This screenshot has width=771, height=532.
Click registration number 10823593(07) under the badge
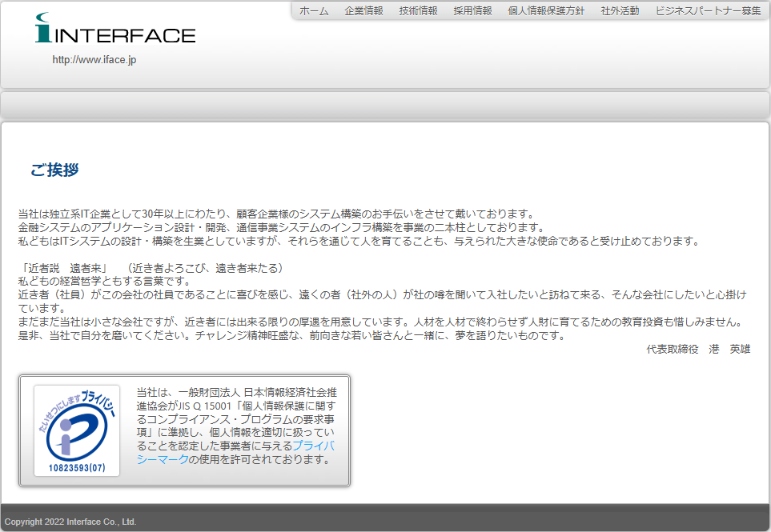pos(77,467)
